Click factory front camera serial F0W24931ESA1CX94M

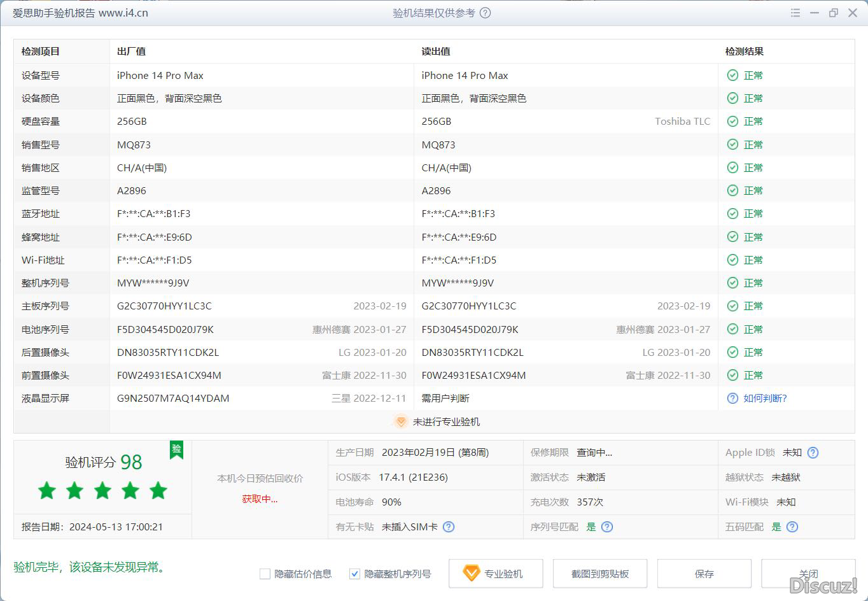[x=169, y=375]
